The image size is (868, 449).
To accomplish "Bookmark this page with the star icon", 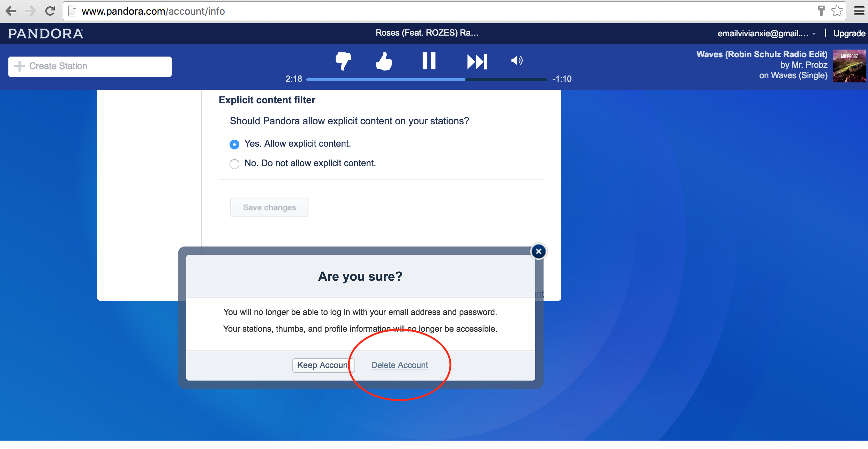I will tap(837, 11).
